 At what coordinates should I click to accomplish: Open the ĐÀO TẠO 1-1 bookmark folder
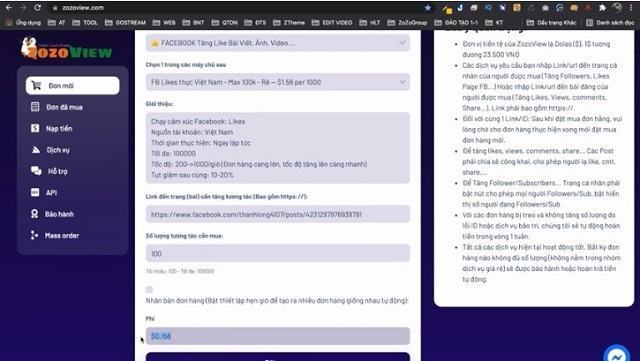click(x=456, y=22)
